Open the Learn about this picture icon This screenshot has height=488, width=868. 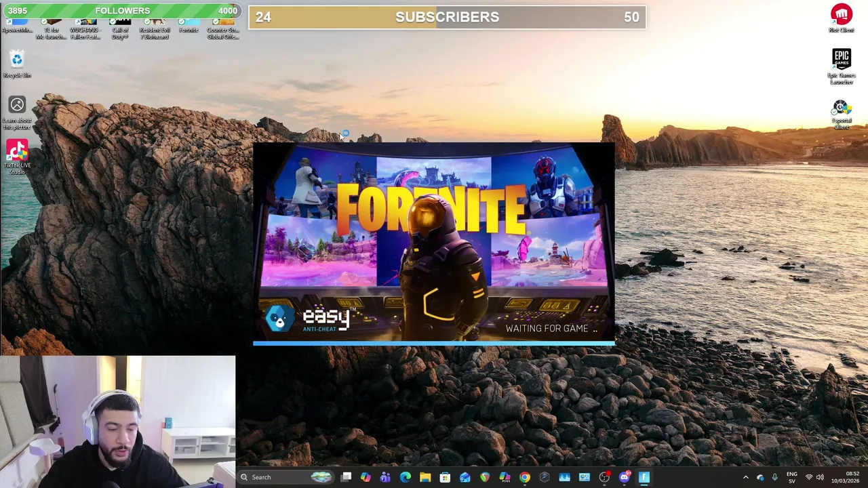tap(17, 112)
